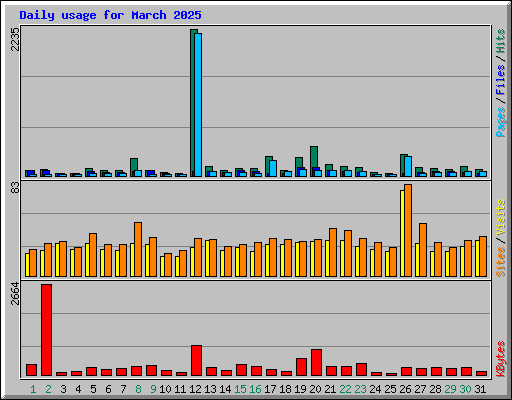Click the Files legend label
The width and height of the screenshot is (512, 400).
[x=500, y=80]
